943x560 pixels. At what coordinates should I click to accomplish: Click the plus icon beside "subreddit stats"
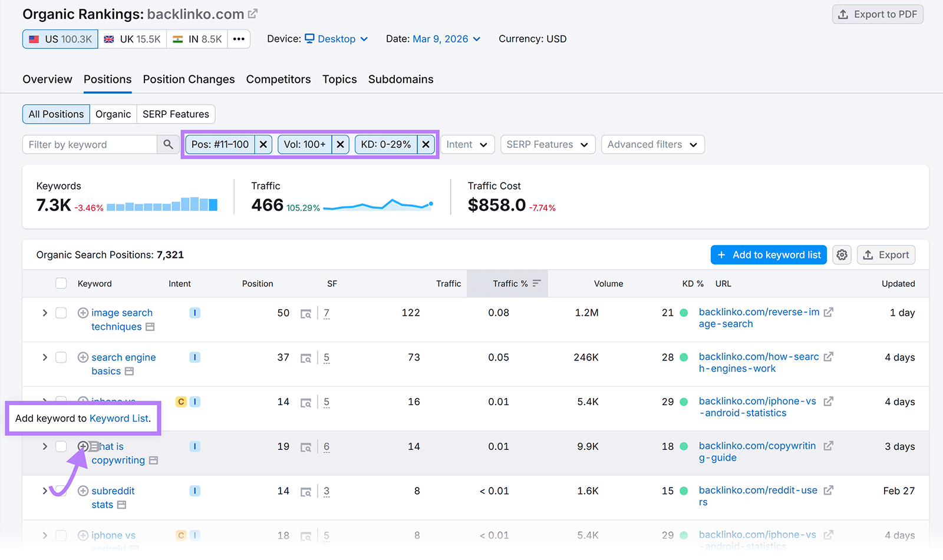[83, 491]
